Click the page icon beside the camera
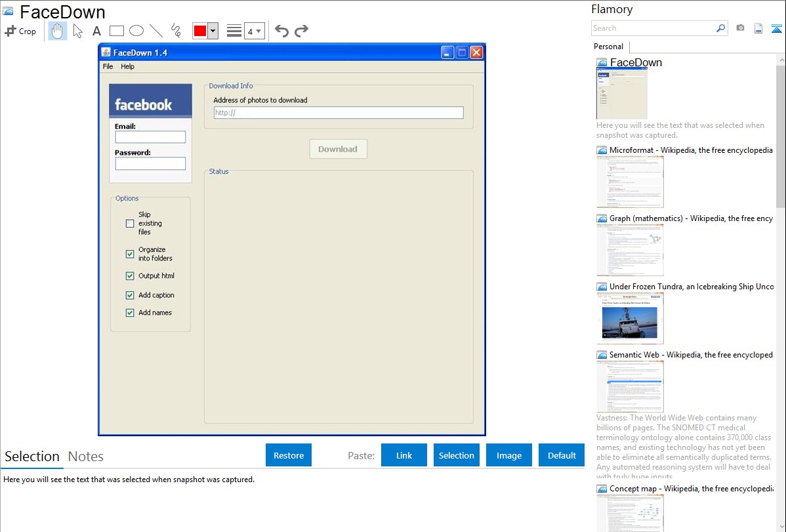Image resolution: width=786 pixels, height=532 pixels. pos(758,28)
